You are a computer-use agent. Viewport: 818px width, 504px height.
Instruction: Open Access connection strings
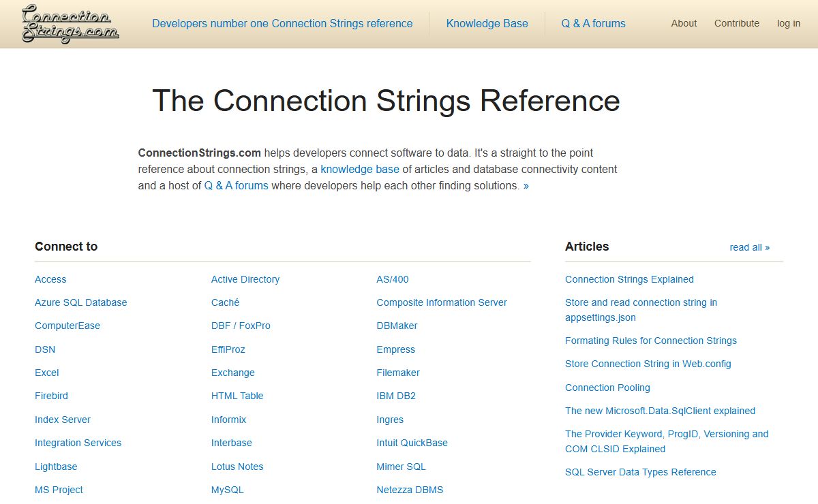point(50,279)
